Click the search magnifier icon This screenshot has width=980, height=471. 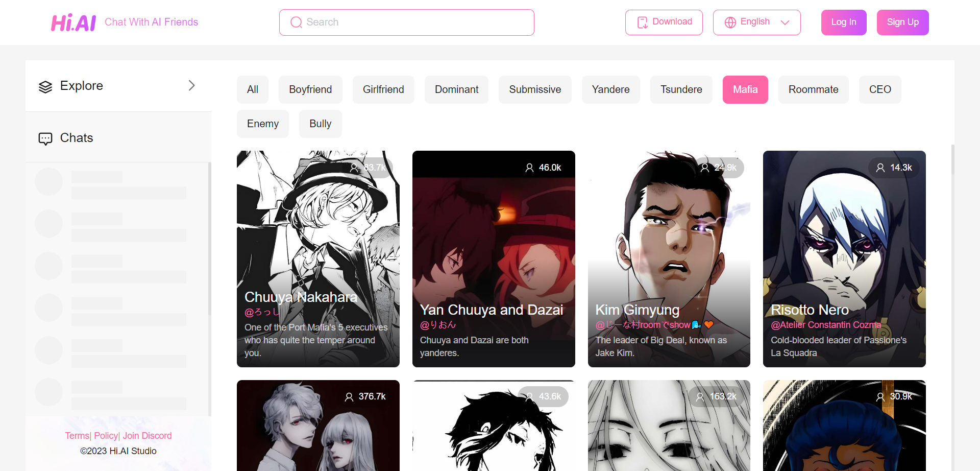[296, 22]
